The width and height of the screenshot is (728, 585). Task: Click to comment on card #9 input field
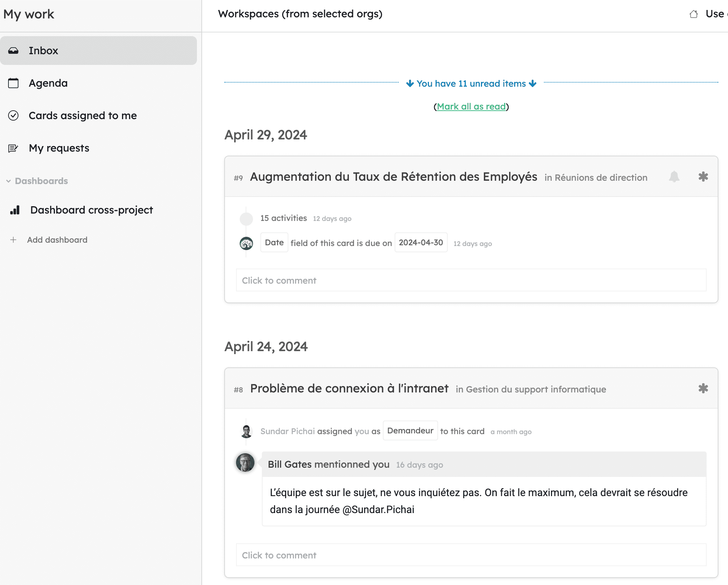point(471,280)
